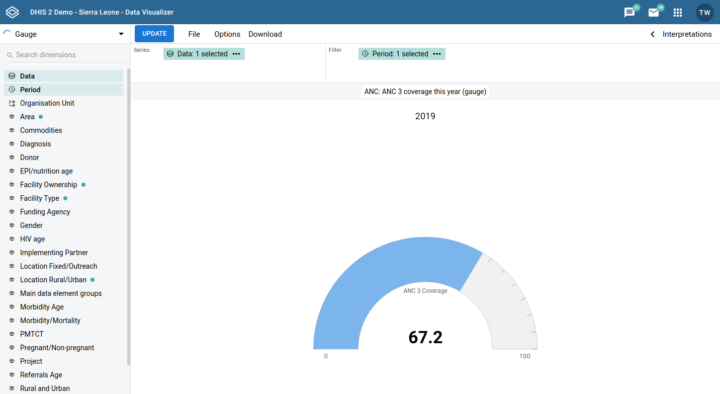Image resolution: width=720 pixels, height=394 pixels.
Task: Open the Data chip three-dot menu
Action: [x=236, y=54]
